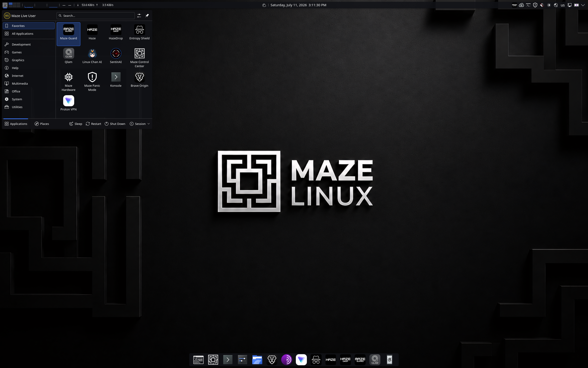The image size is (588, 368).
Task: Open Konsole from the Favorites grid
Action: [116, 81]
